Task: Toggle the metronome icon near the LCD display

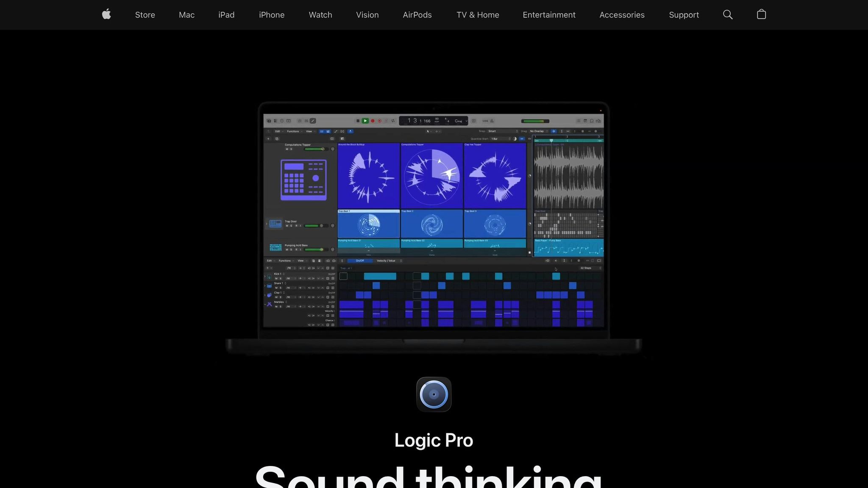Action: click(x=491, y=121)
